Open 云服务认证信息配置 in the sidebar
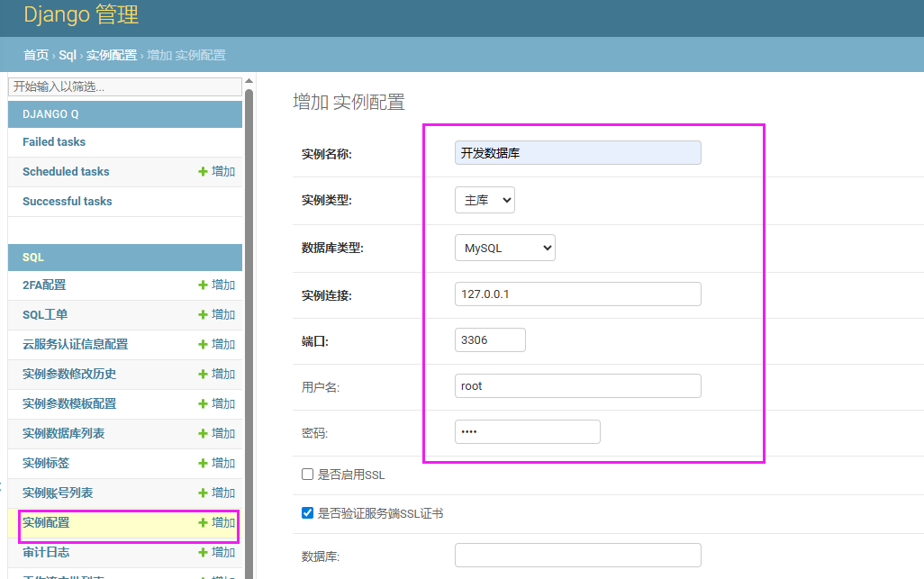 [x=76, y=345]
